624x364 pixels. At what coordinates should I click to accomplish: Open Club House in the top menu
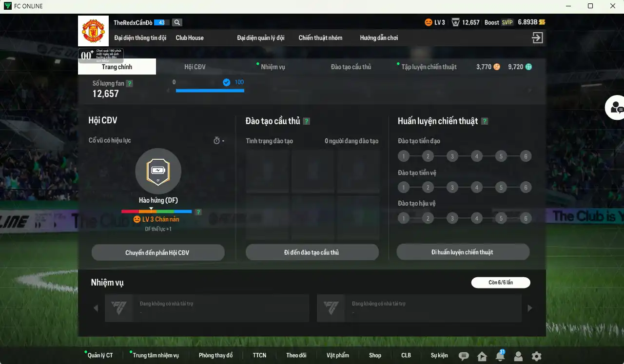tap(190, 38)
